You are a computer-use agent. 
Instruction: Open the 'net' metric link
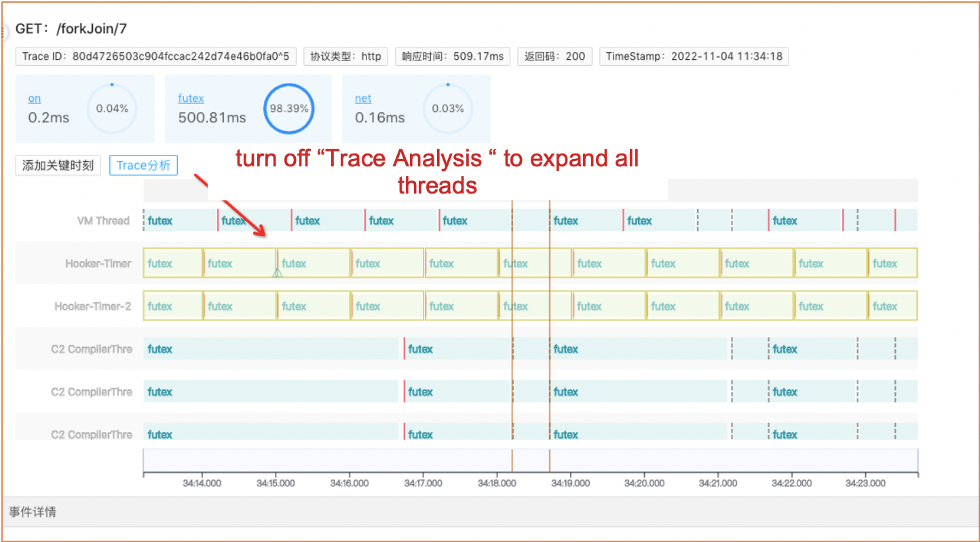click(363, 98)
